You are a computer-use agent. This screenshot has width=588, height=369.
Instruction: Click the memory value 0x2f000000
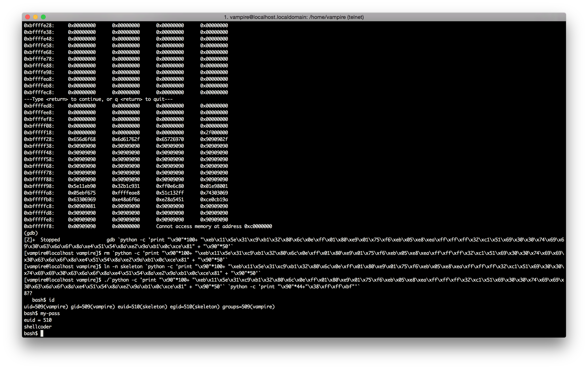(x=214, y=133)
